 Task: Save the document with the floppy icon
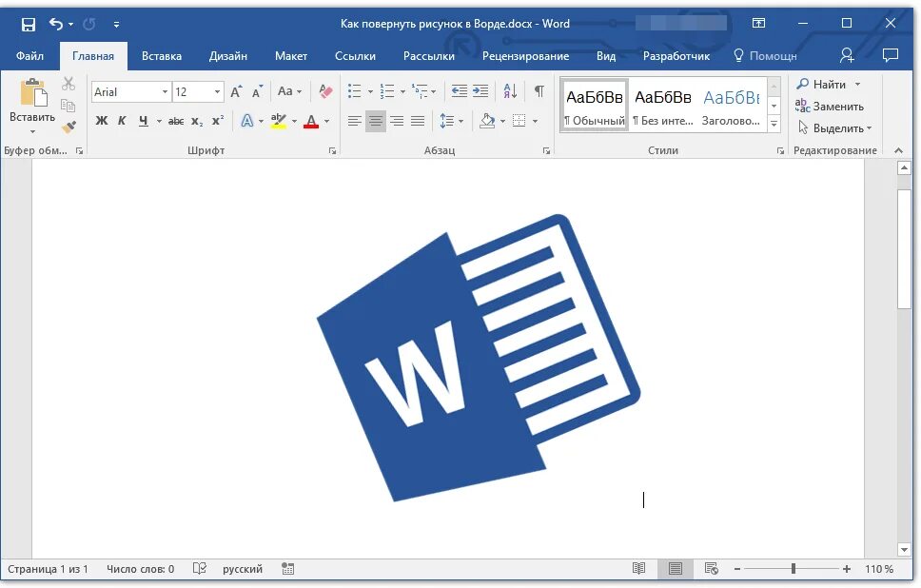[29, 24]
